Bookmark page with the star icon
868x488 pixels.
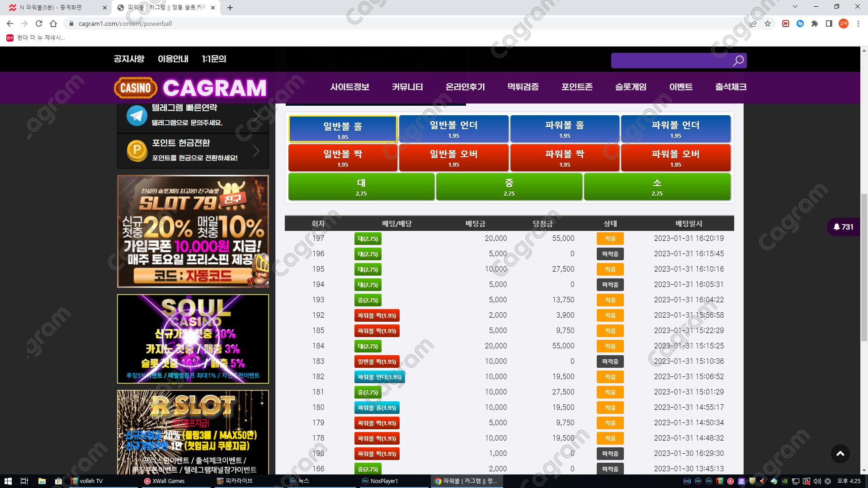(x=768, y=23)
